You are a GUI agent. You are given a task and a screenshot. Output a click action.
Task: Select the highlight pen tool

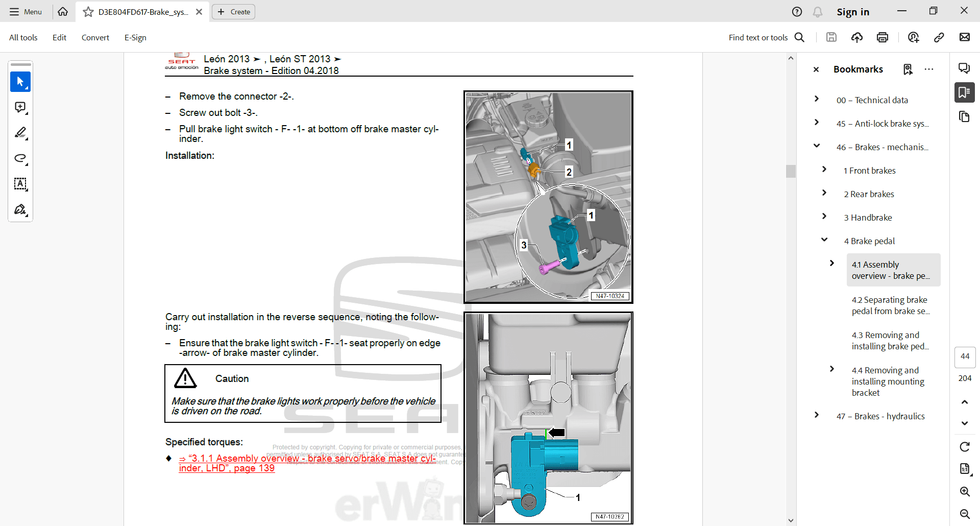[x=20, y=133]
